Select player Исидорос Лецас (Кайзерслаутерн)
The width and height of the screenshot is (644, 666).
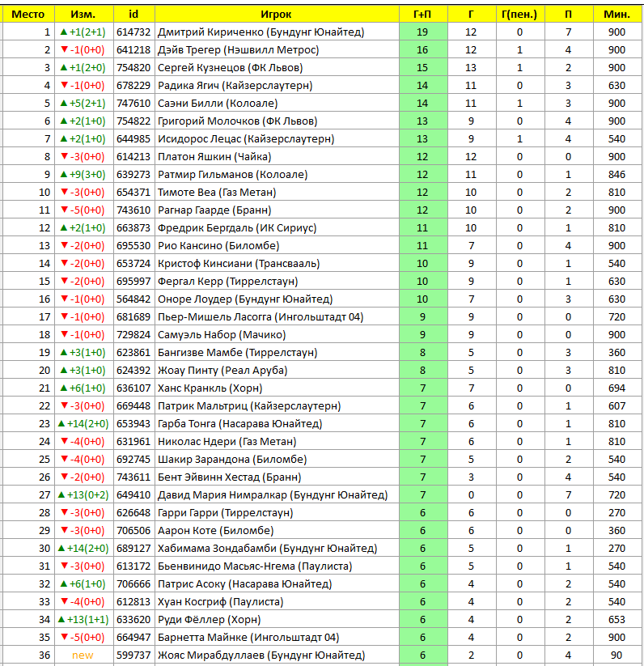pos(246,139)
